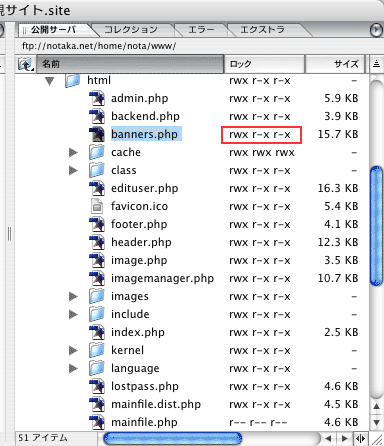Select the banners.php file name

144,134
